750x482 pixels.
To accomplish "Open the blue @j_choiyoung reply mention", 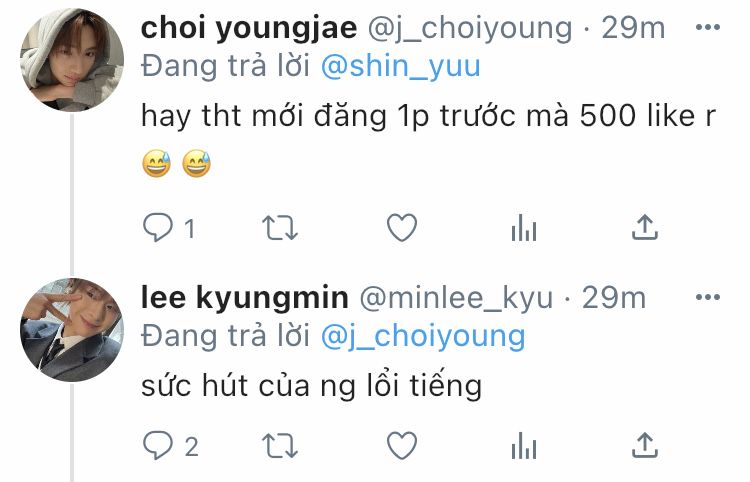I will pos(423,337).
